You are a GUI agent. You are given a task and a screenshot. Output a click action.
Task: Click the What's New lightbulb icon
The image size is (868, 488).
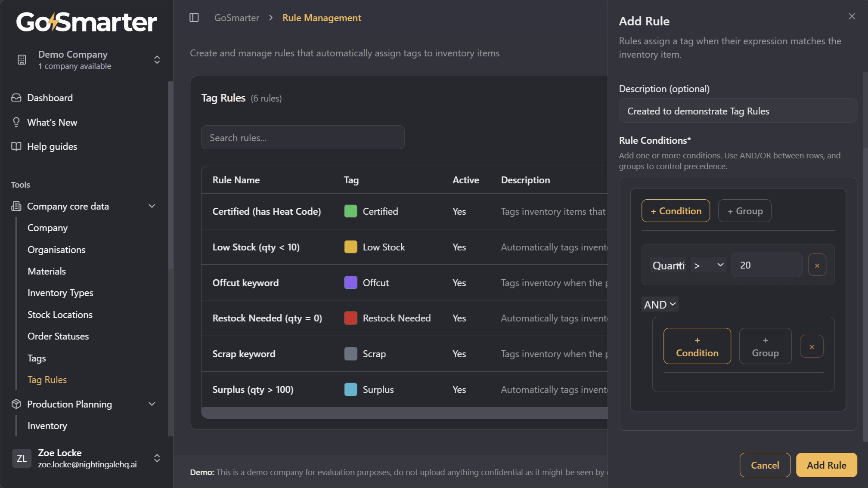point(16,122)
